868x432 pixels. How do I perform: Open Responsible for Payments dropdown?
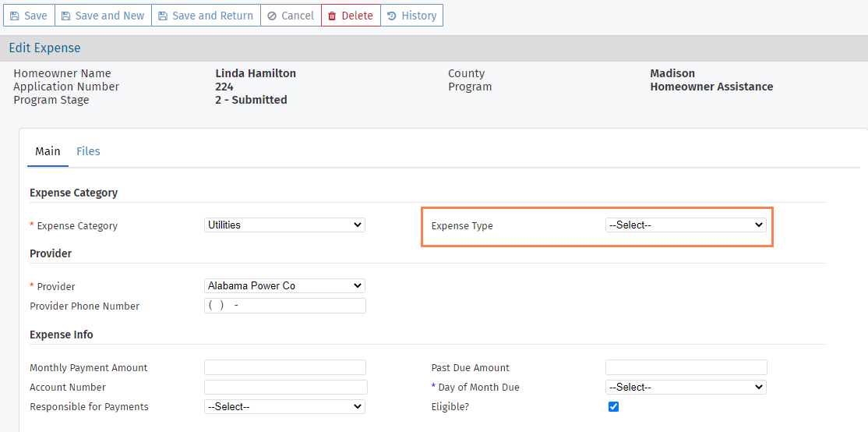pyautogui.click(x=284, y=406)
